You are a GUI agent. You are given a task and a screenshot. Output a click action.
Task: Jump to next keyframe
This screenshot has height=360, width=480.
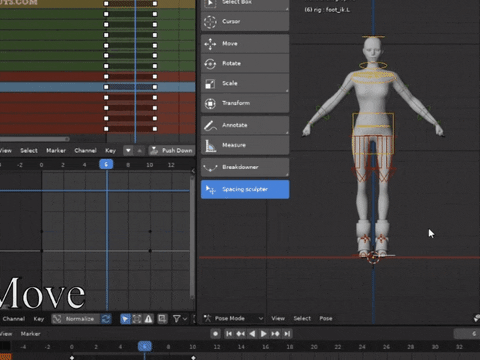275,334
